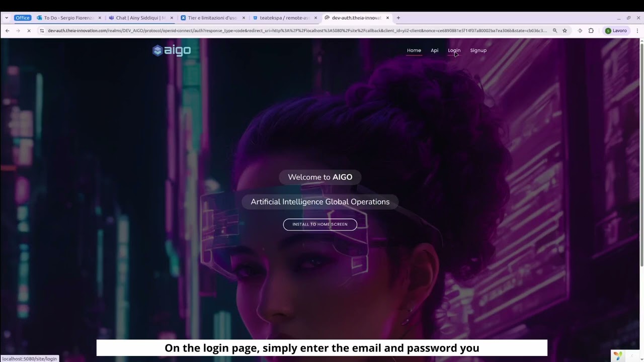The width and height of the screenshot is (644, 362).
Task: Close the browser window
Action: 638,18
